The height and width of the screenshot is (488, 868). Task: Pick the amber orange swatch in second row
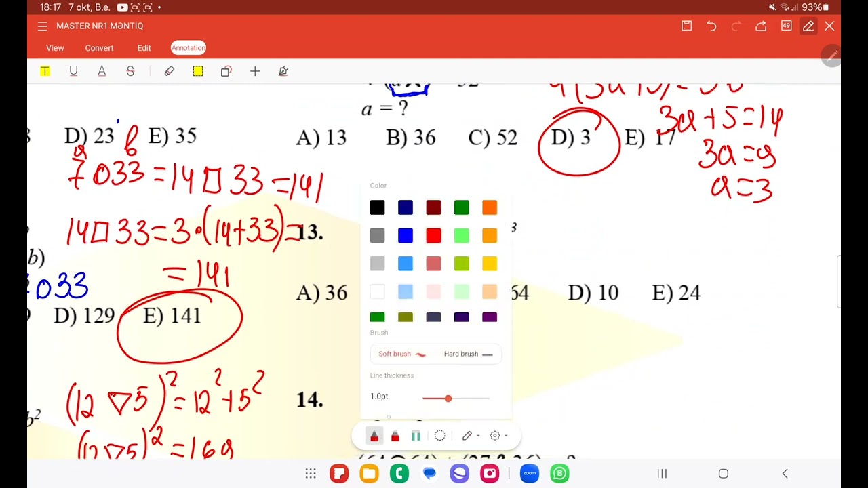pos(490,235)
